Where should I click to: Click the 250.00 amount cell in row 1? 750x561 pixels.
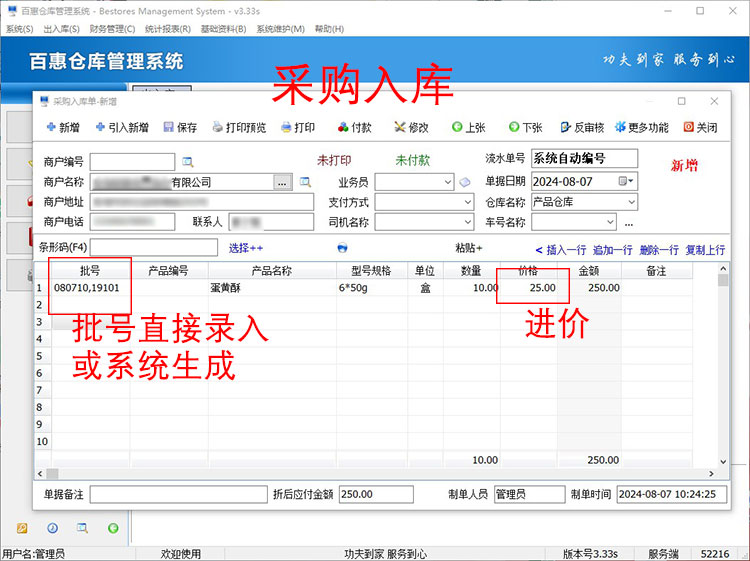pos(589,288)
